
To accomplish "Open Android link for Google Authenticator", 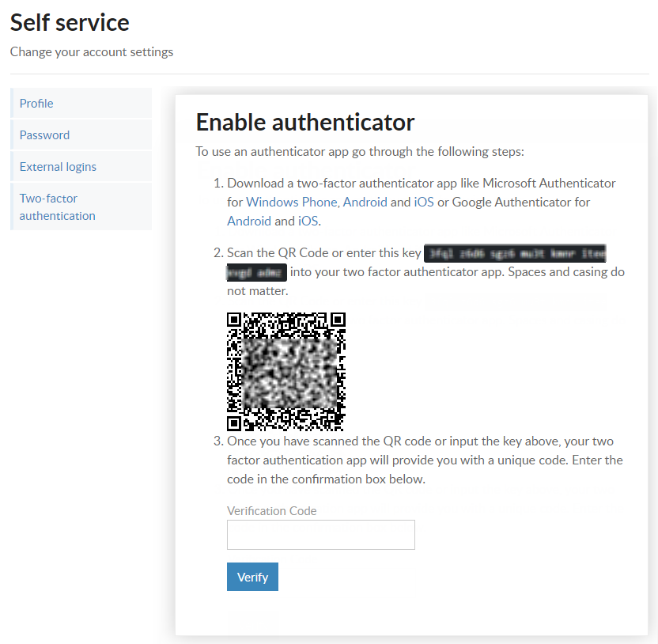I will click(x=249, y=221).
